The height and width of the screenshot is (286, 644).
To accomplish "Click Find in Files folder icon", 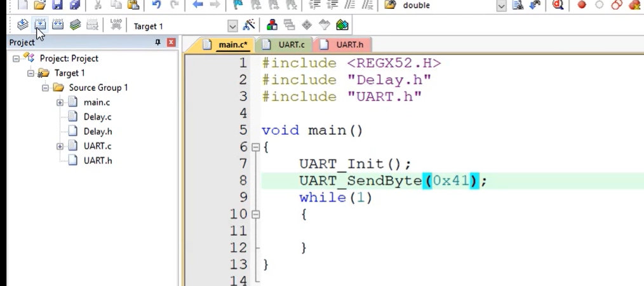I will click(x=390, y=4).
